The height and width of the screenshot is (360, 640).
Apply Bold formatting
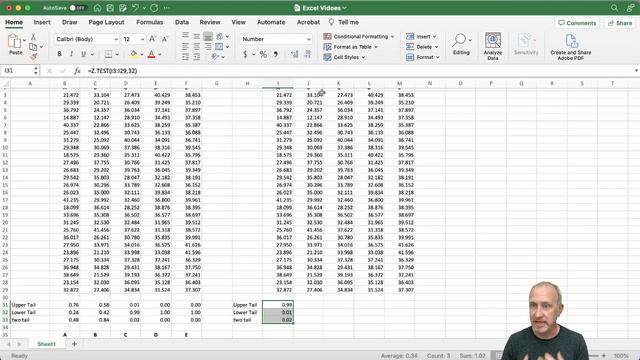click(60, 54)
